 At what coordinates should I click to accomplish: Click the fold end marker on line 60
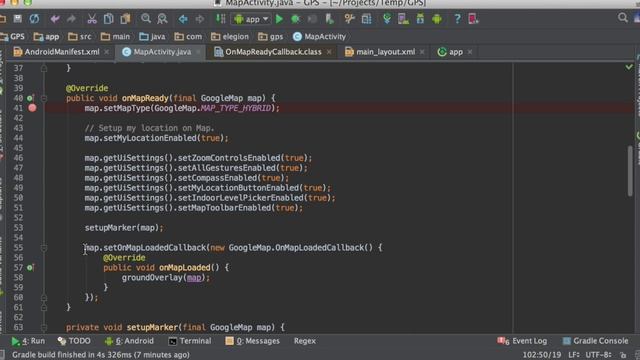coord(44,298)
